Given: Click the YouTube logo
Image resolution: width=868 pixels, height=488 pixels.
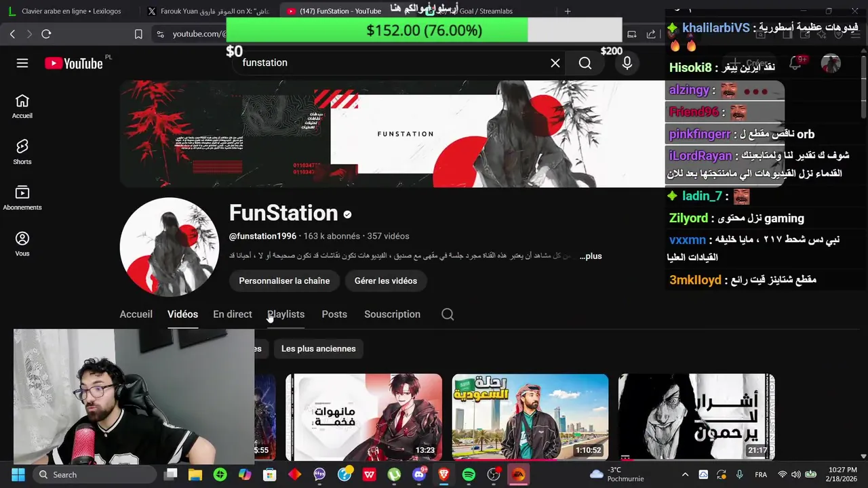Looking at the screenshot, I should coord(74,63).
